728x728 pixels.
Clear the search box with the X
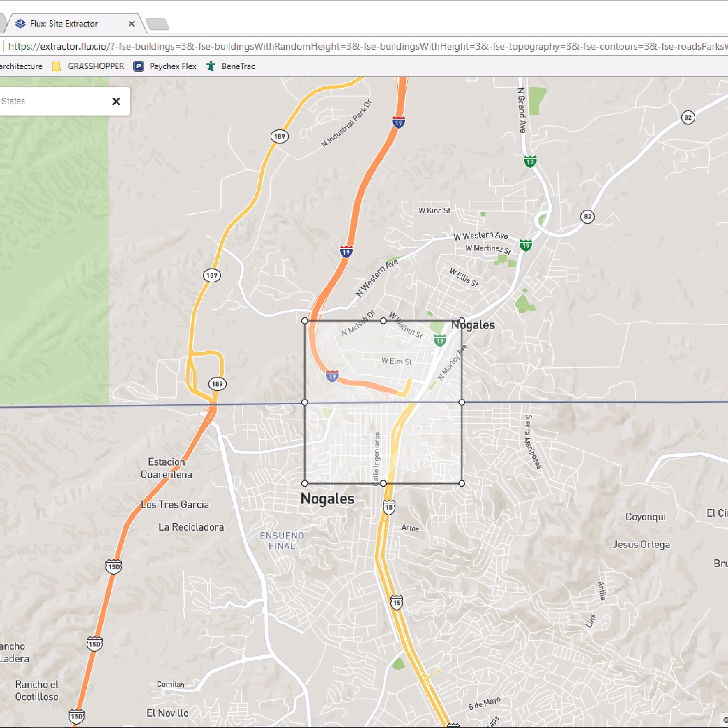116,101
